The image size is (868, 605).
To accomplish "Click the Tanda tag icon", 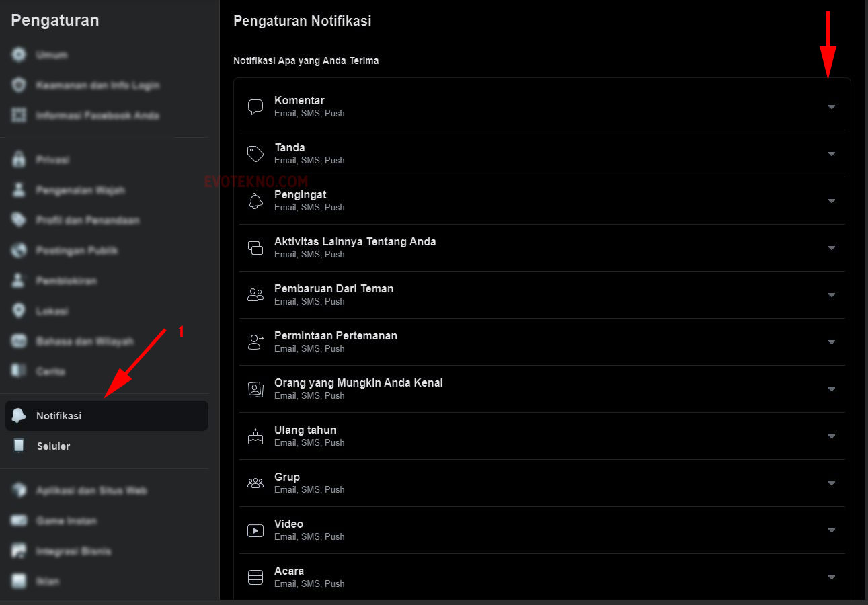I will [x=255, y=154].
